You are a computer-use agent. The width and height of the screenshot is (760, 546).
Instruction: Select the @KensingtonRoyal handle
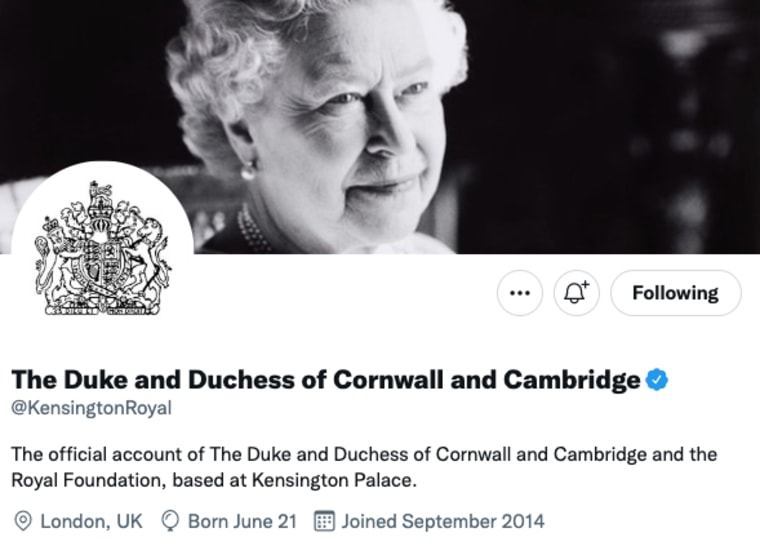91,408
